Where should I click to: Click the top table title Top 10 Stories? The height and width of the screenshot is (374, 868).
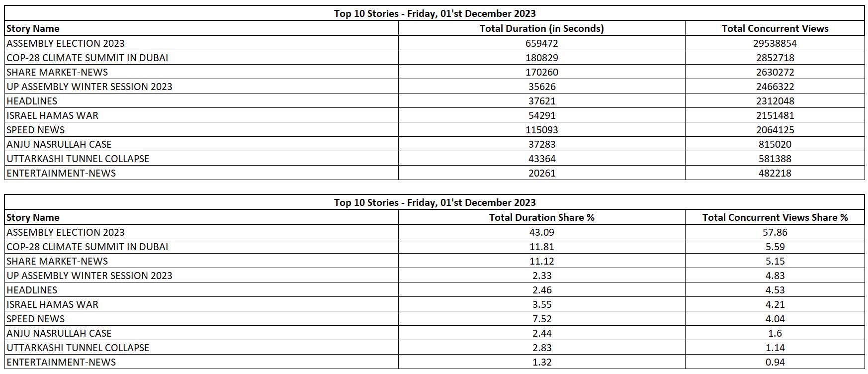pyautogui.click(x=434, y=13)
